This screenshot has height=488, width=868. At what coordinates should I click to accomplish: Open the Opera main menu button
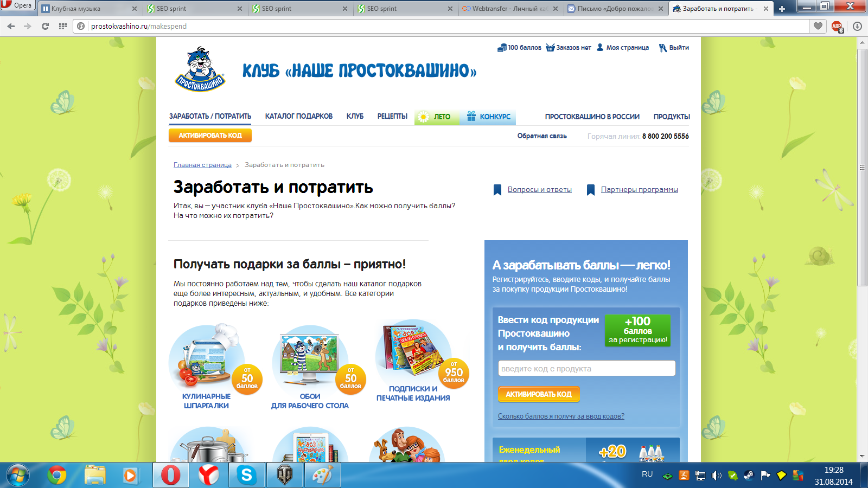pos(18,5)
